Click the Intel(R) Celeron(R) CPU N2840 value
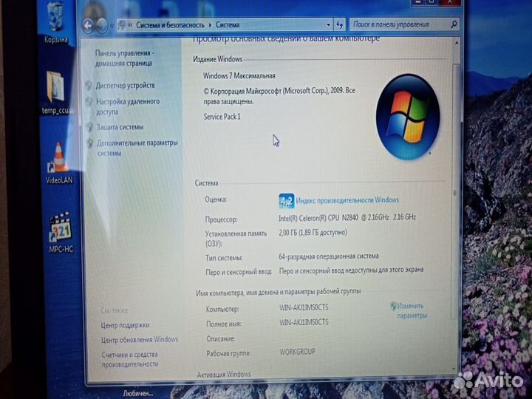Image resolution: width=532 pixels, height=399 pixels. pos(347,217)
